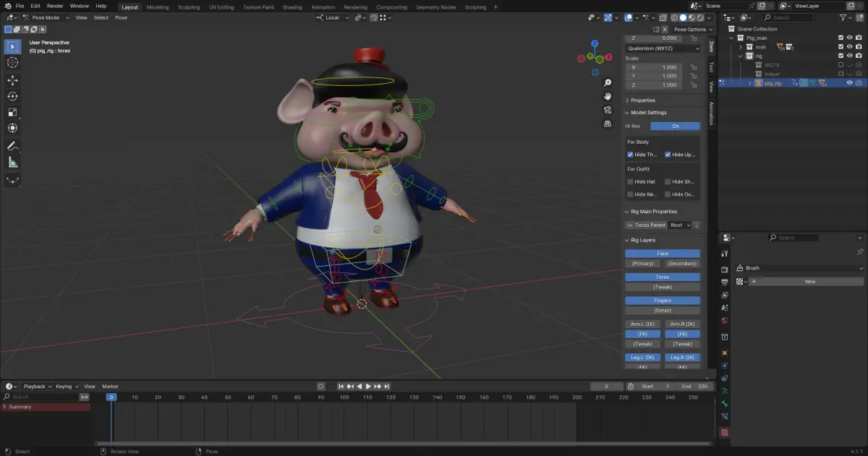Toggle the Face rig layer button
The image size is (868, 456).
[x=663, y=254]
